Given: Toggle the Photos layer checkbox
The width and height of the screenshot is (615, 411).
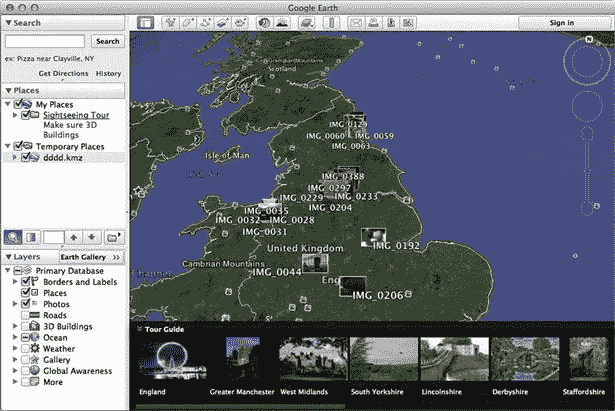Looking at the screenshot, I should tap(26, 304).
